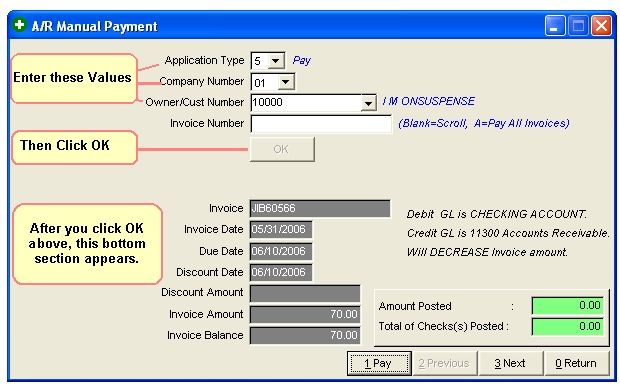
Task: Click the '(Blank=Scroll, A=Pay All Invoices)' hint
Action: (x=484, y=123)
